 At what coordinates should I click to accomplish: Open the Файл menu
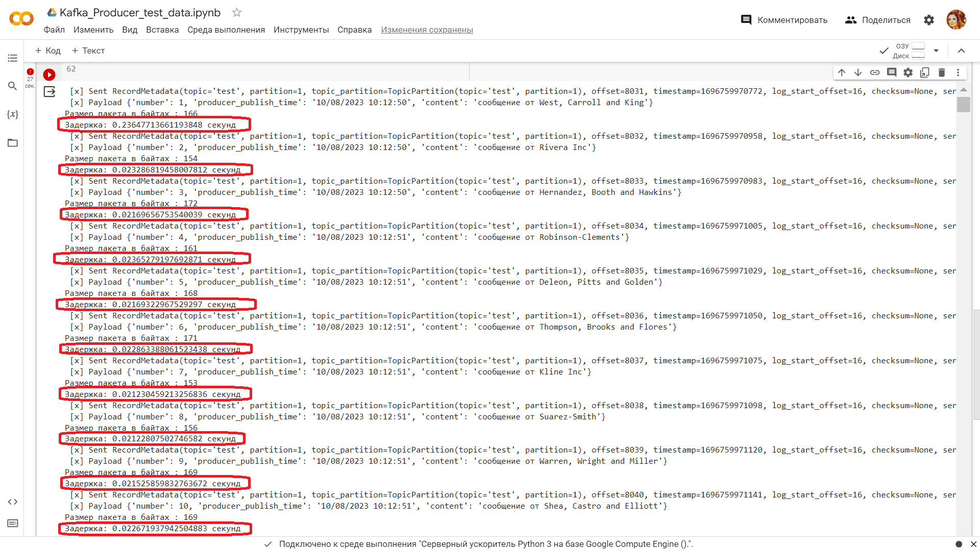pos(54,30)
